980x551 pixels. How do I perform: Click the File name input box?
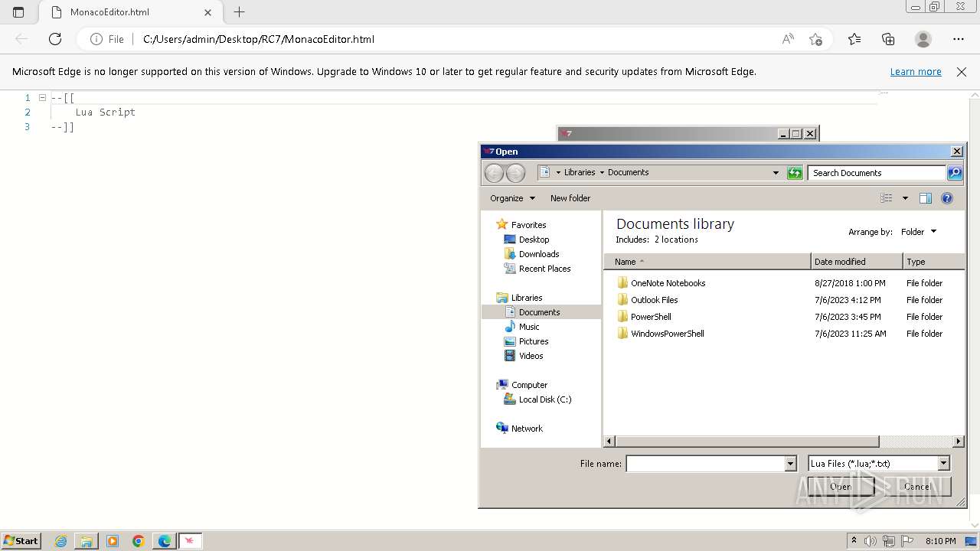click(705, 464)
